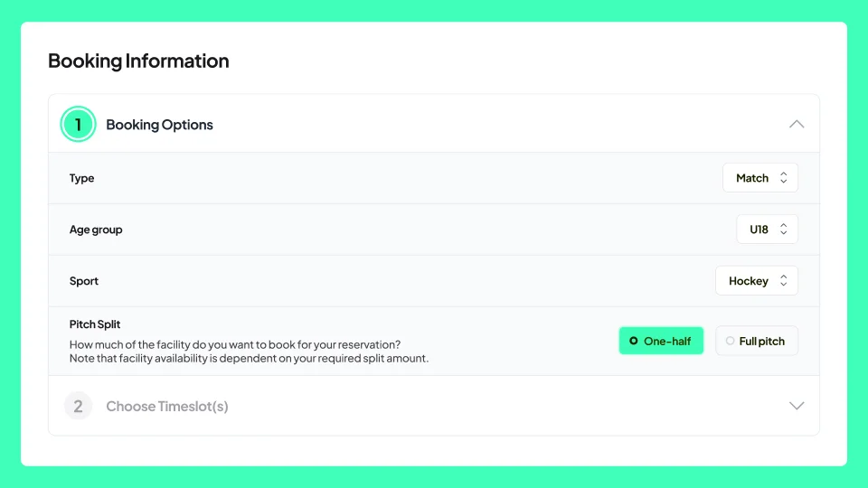
Task: Click the up-down arrows in the Hockey selector
Action: pyautogui.click(x=783, y=281)
